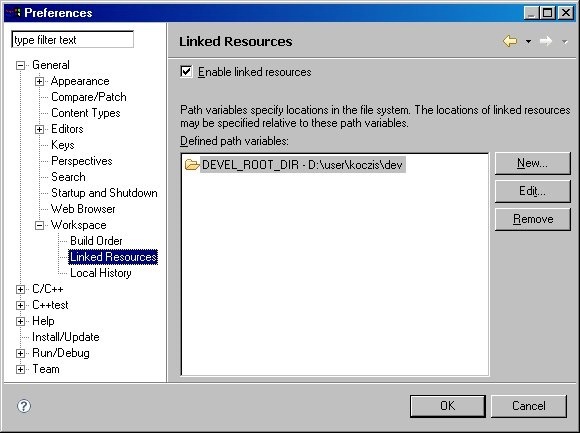Click the forward navigation arrow
The width and height of the screenshot is (580, 433).
click(x=546, y=41)
